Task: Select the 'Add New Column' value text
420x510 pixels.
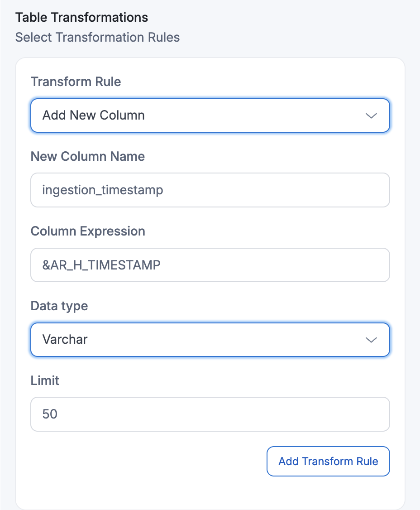Action: (x=94, y=115)
